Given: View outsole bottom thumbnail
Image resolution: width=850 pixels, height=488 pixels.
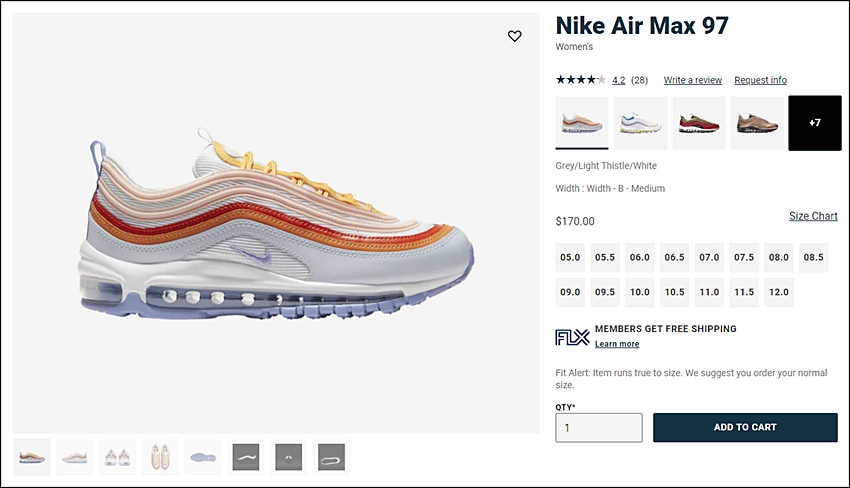Looking at the screenshot, I should pyautogui.click(x=203, y=457).
